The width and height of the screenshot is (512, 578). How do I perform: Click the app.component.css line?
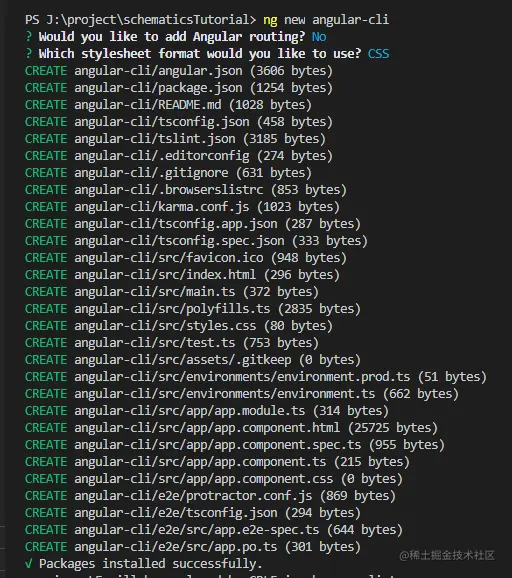point(214,478)
